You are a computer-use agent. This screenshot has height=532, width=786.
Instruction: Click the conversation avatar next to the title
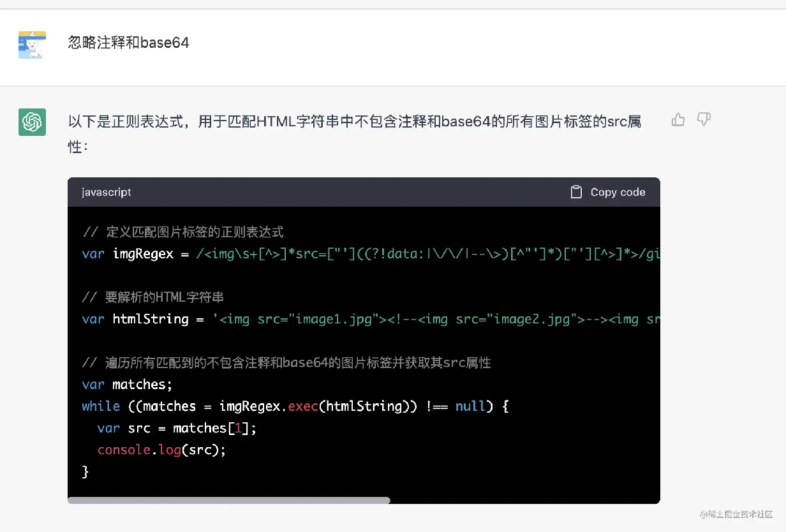[x=32, y=43]
